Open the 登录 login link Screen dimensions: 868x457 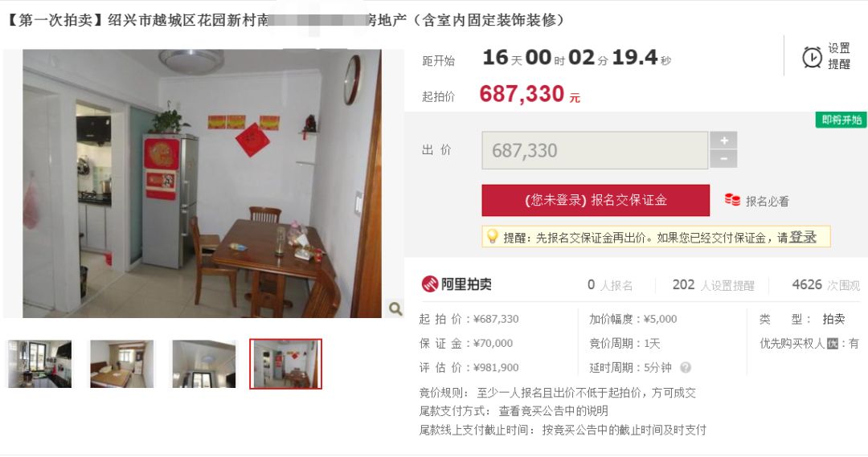803,238
